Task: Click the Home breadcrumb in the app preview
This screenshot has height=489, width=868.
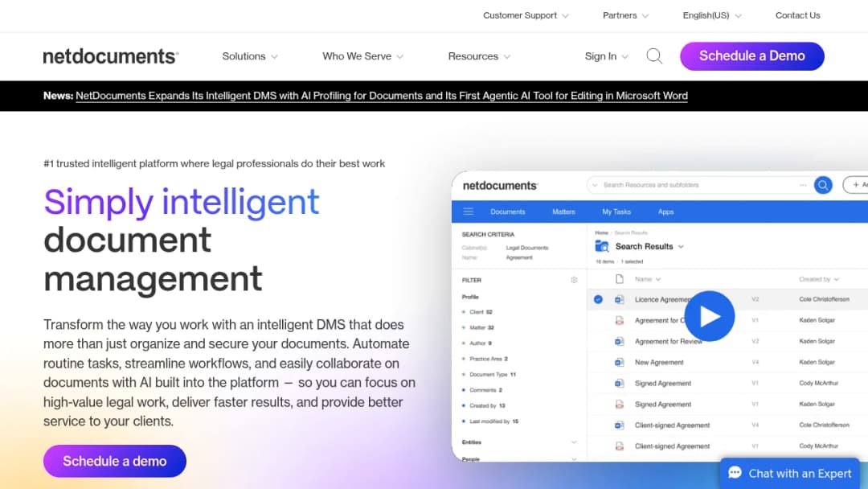Action: click(x=601, y=233)
